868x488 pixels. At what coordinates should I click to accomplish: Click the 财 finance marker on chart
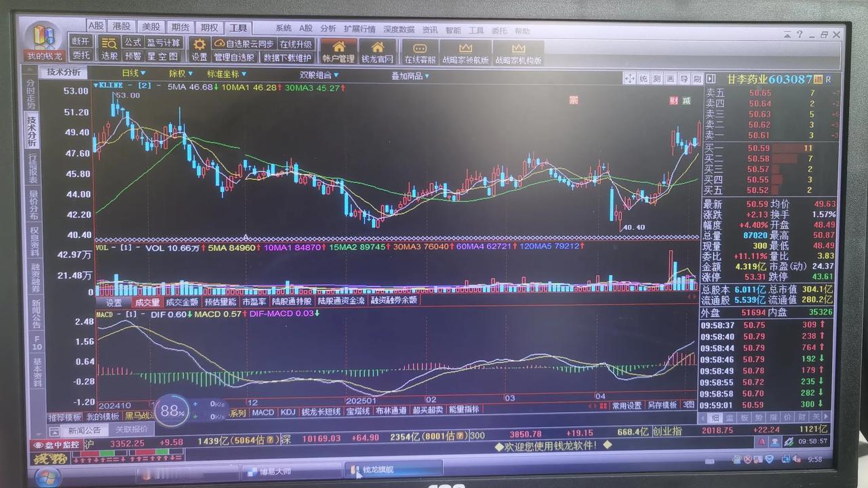click(673, 101)
